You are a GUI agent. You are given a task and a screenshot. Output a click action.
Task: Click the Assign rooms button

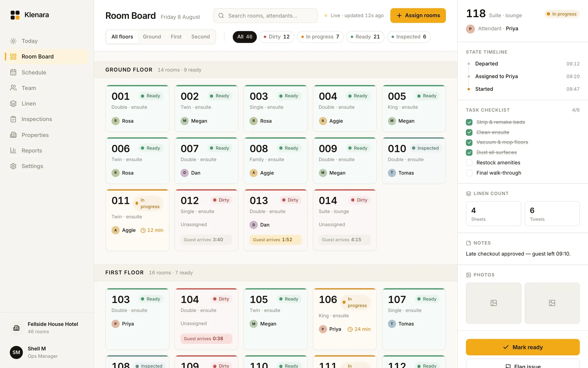418,16
